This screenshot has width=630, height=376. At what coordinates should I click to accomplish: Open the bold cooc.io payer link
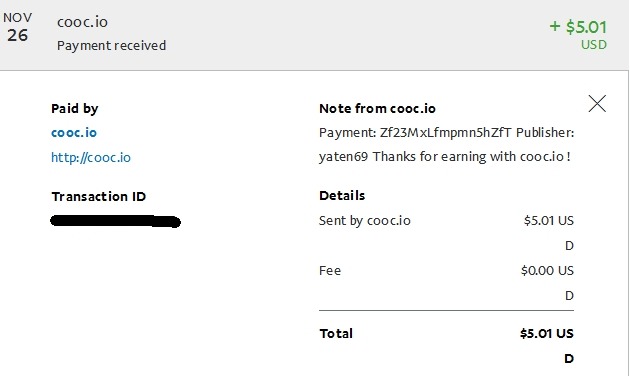tap(74, 133)
